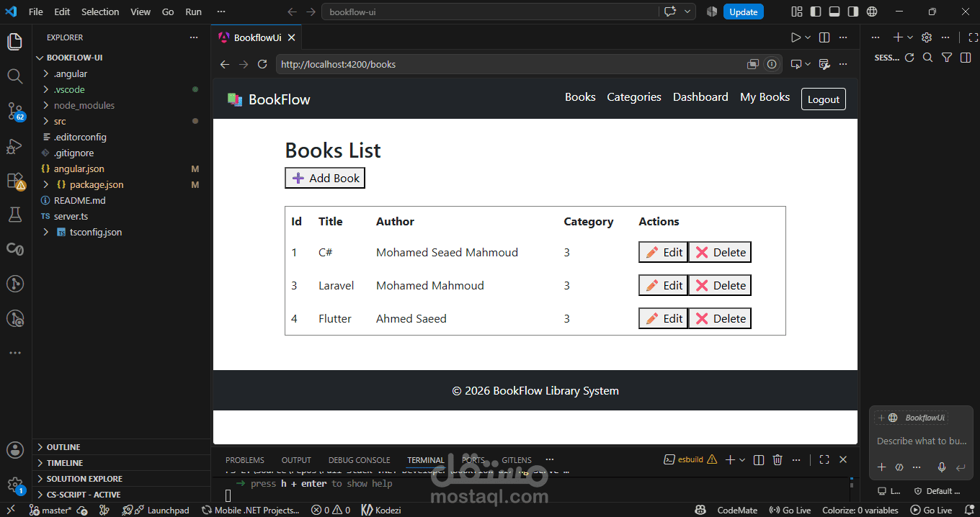This screenshot has width=980, height=517.
Task: Open the Run and Debug view
Action: 14,146
